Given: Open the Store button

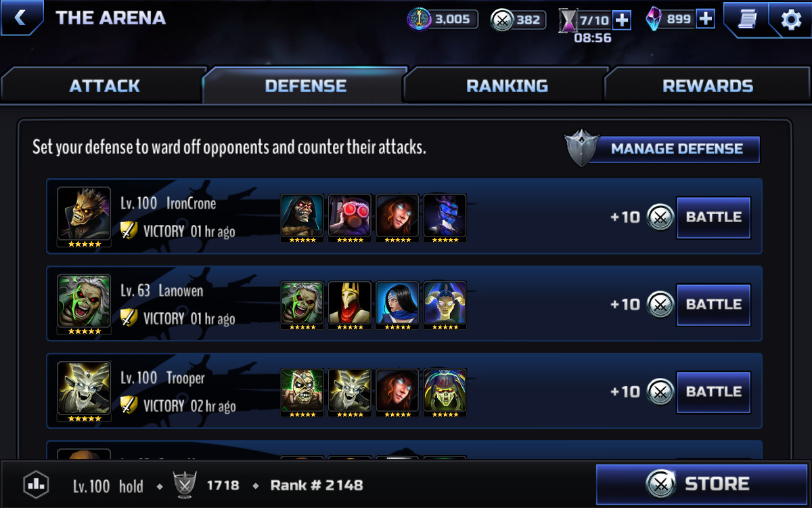Looking at the screenshot, I should coord(702,484).
